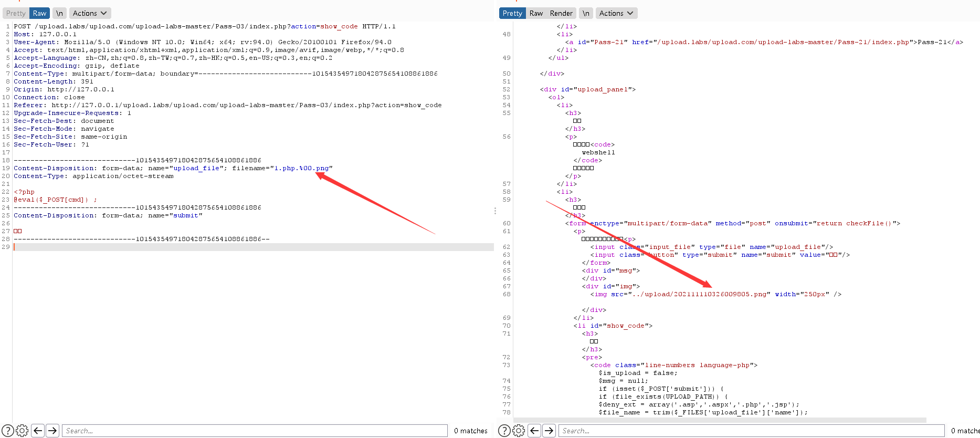The width and height of the screenshot is (980, 438).
Task: Open search settings gear in request pane
Action: [x=22, y=431]
